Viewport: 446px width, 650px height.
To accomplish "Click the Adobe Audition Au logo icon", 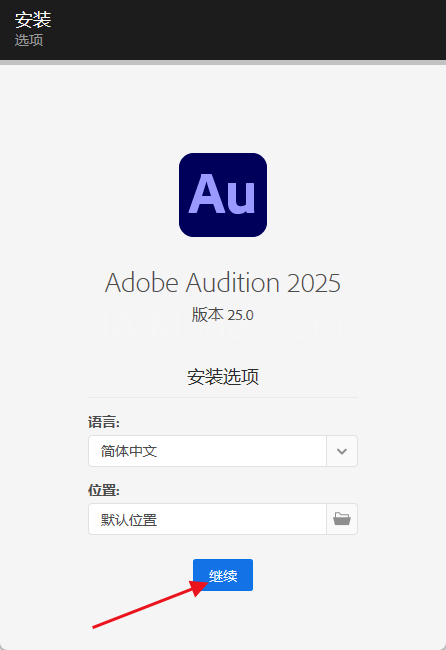I will (223, 195).
